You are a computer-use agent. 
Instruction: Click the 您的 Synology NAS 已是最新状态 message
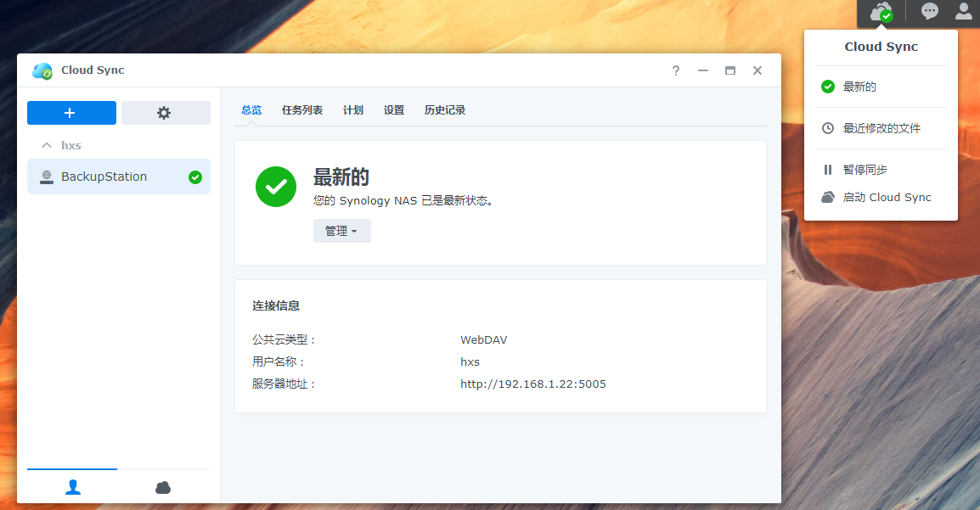point(403,201)
